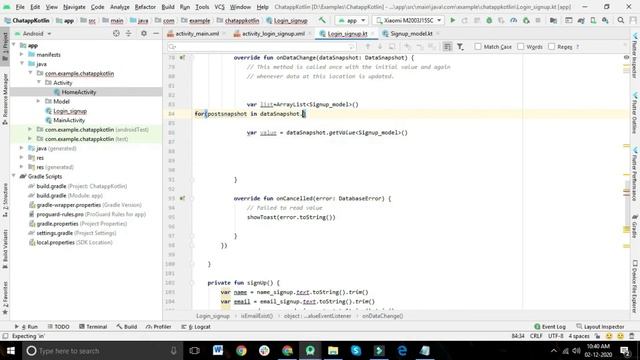Select gradle.properties file in tree
The image size is (640, 360).
(57, 224)
